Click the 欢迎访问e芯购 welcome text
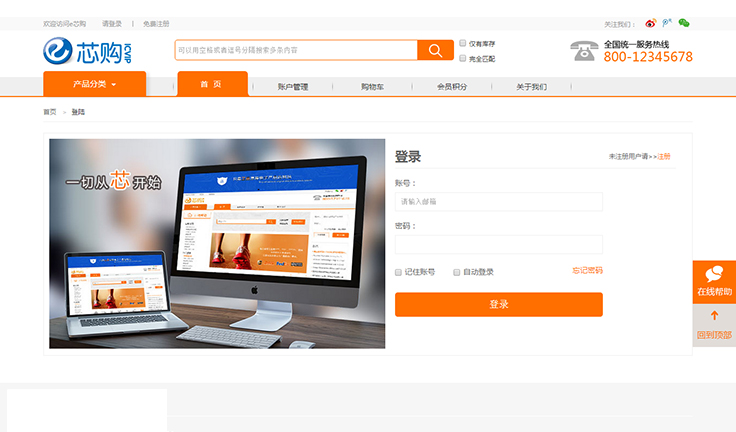The height and width of the screenshot is (432, 736). tap(64, 23)
